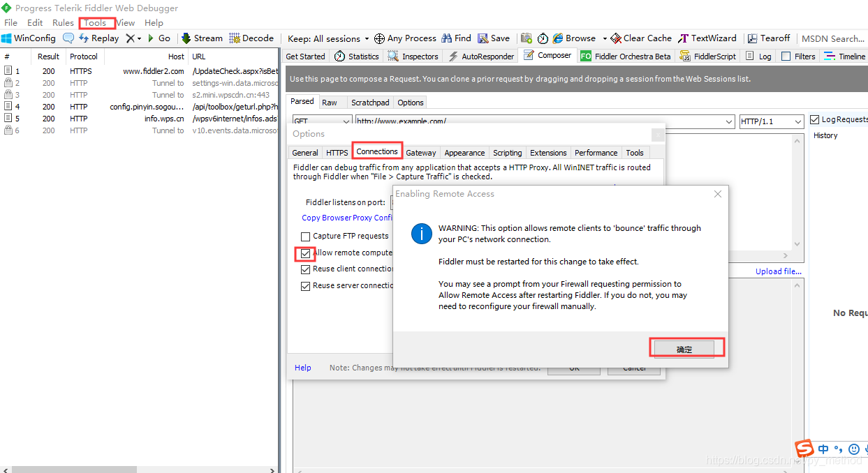
Task: Select session row info.wps.cn
Action: 140,119
